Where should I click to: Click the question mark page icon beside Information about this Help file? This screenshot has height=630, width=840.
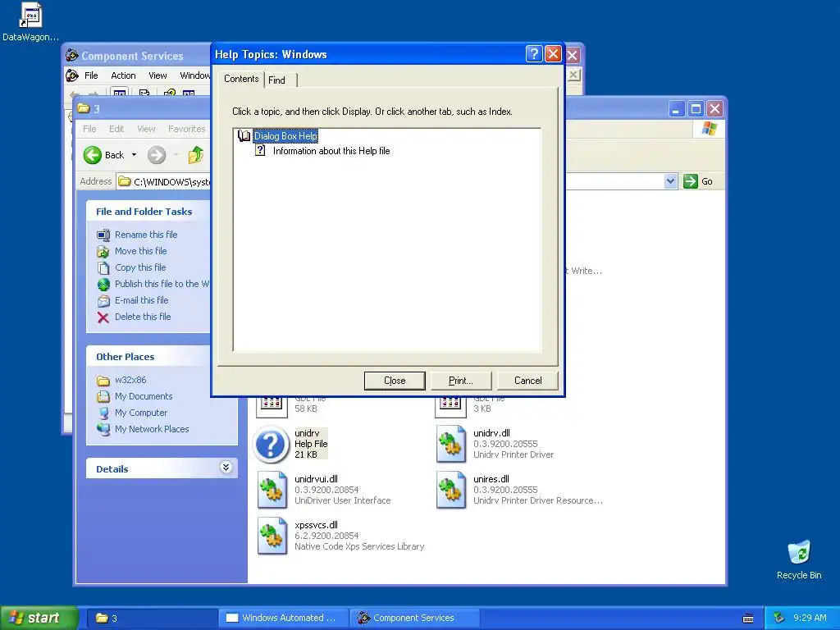260,151
